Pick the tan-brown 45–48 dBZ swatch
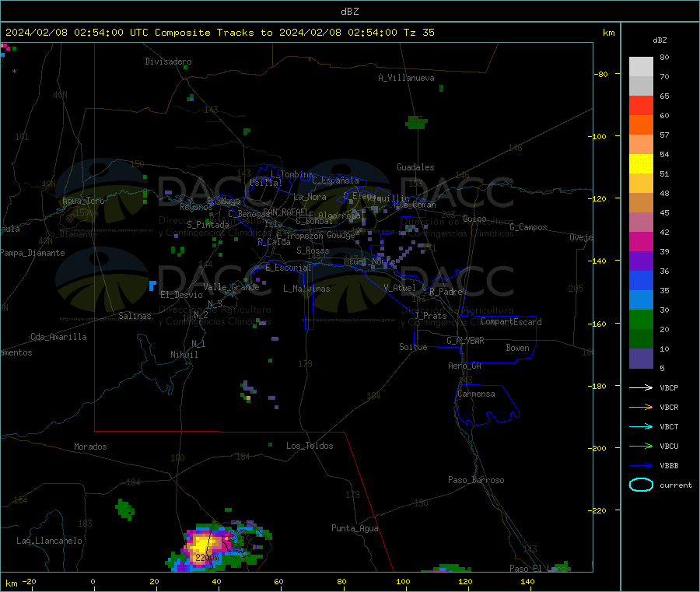Viewport: 700px width, 592px height. pyautogui.click(x=641, y=203)
